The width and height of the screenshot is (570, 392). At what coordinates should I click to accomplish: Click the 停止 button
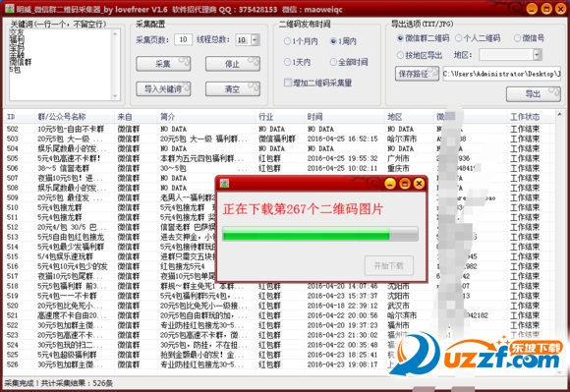point(233,64)
